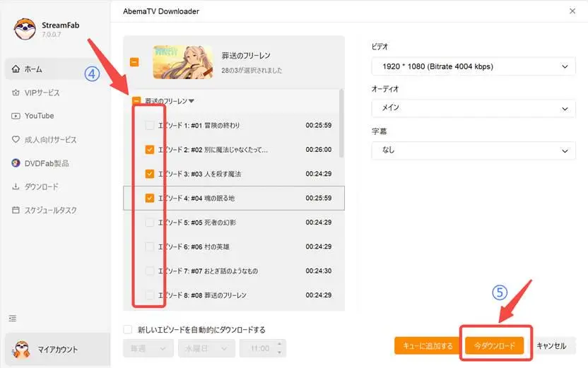Check episode 1 冒険の終わり checkbox

(x=150, y=125)
